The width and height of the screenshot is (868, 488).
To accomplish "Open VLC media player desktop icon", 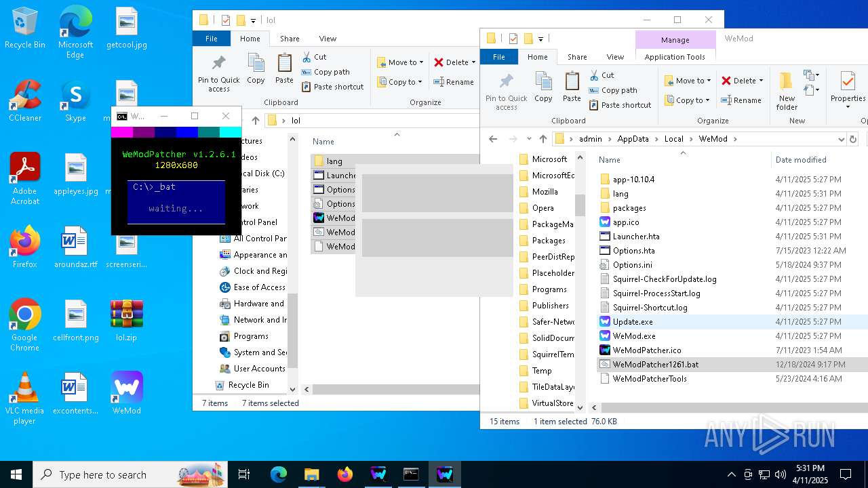I will 24,399.
